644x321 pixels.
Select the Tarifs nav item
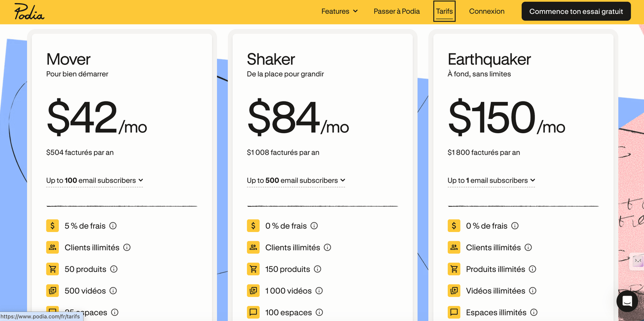(444, 12)
